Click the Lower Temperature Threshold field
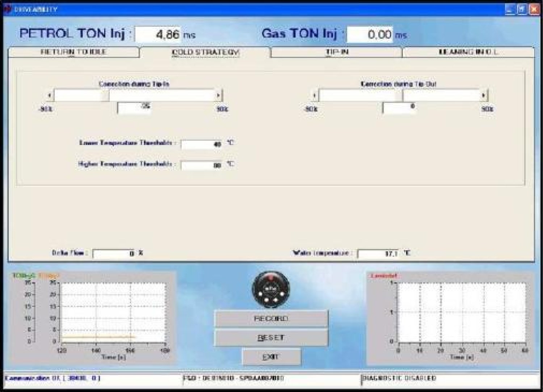Image resolution: width=543 pixels, height=392 pixels. [x=202, y=144]
